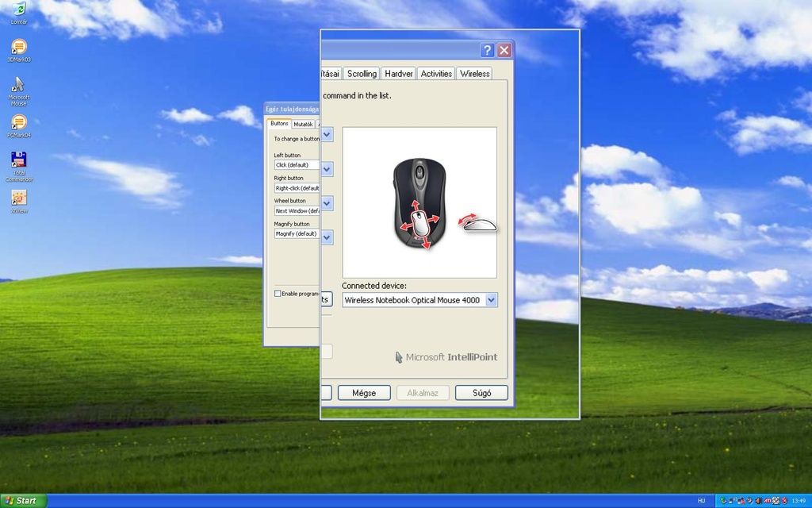The width and height of the screenshot is (812, 508).
Task: Open the Total Commander desktop icon
Action: (19, 167)
